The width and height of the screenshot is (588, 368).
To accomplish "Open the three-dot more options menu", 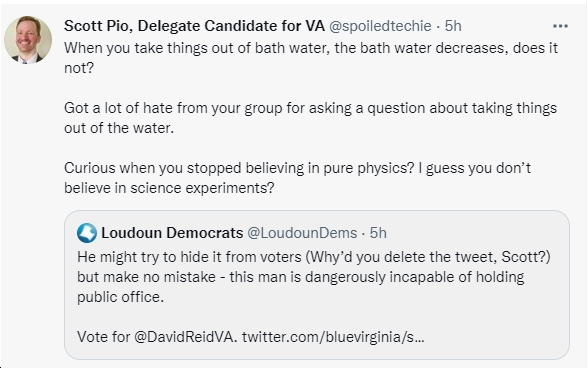I will pyautogui.click(x=560, y=26).
